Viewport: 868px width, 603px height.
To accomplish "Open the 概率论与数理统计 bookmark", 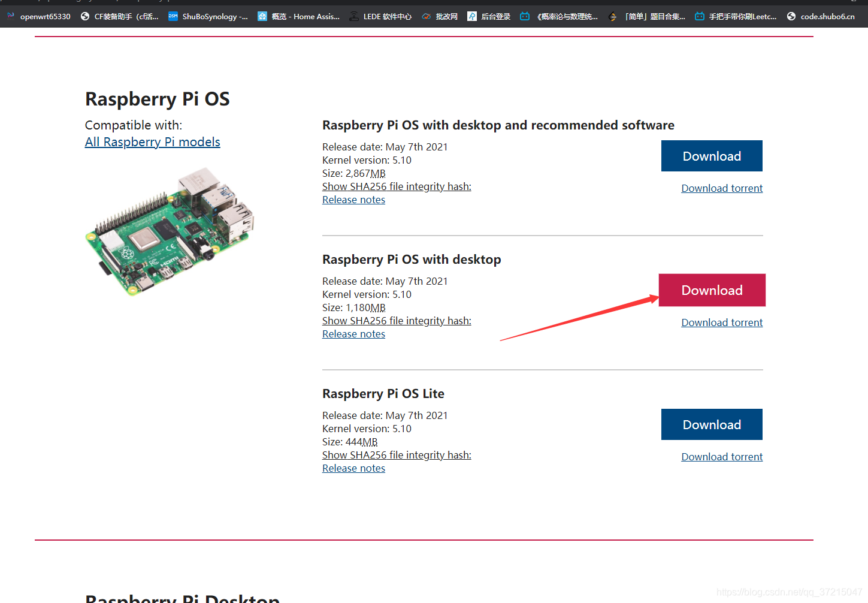I will pos(559,16).
